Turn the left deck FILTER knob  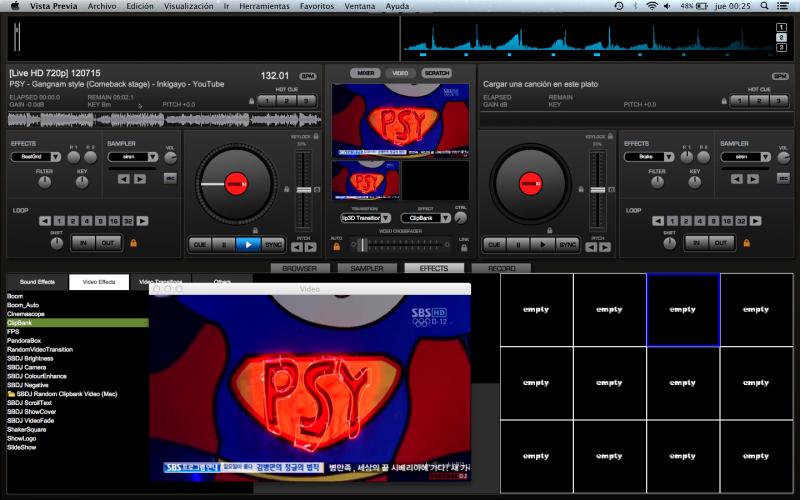coord(45,182)
